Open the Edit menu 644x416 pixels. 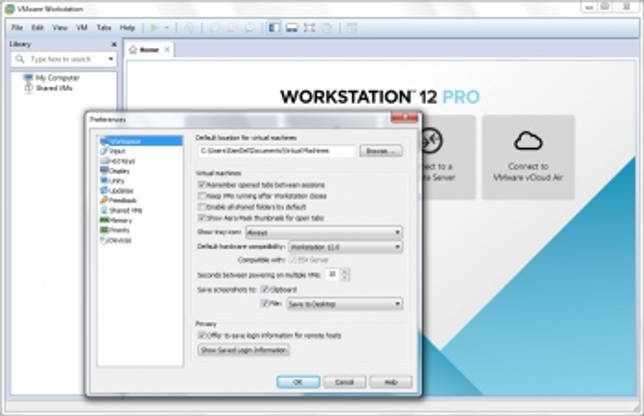(37, 28)
